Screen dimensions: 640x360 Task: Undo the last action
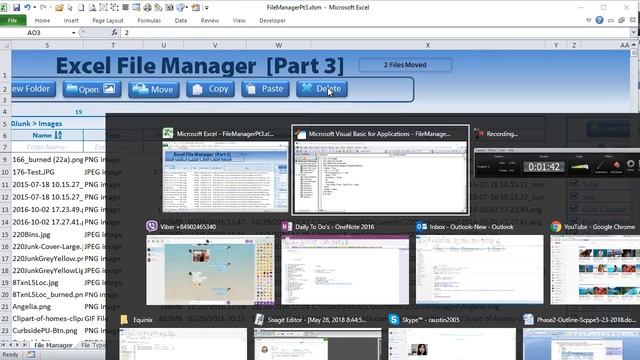27,7
